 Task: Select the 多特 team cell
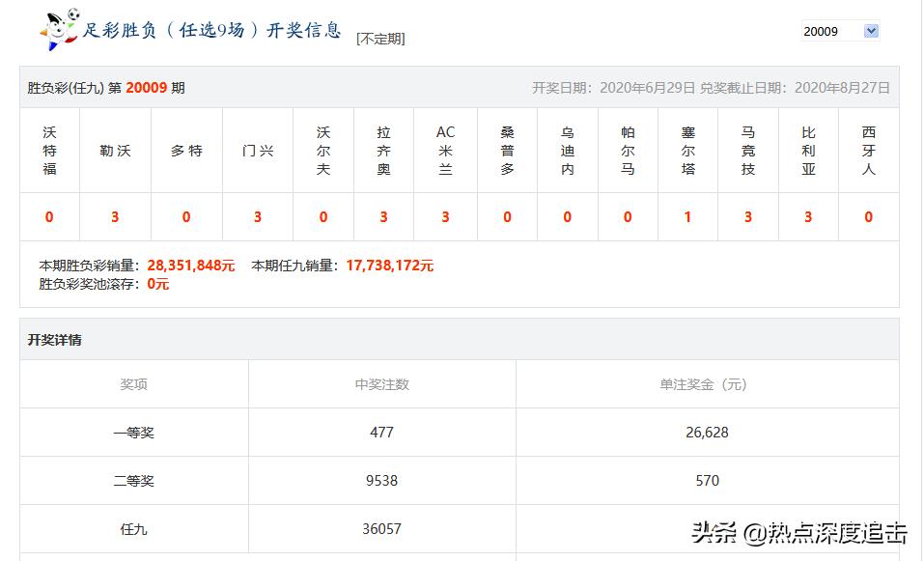click(x=186, y=151)
